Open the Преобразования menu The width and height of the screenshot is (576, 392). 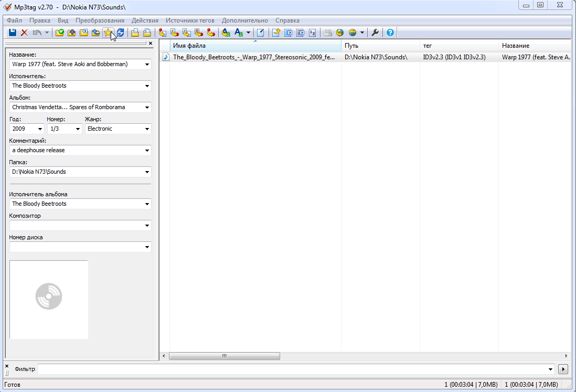(x=100, y=20)
